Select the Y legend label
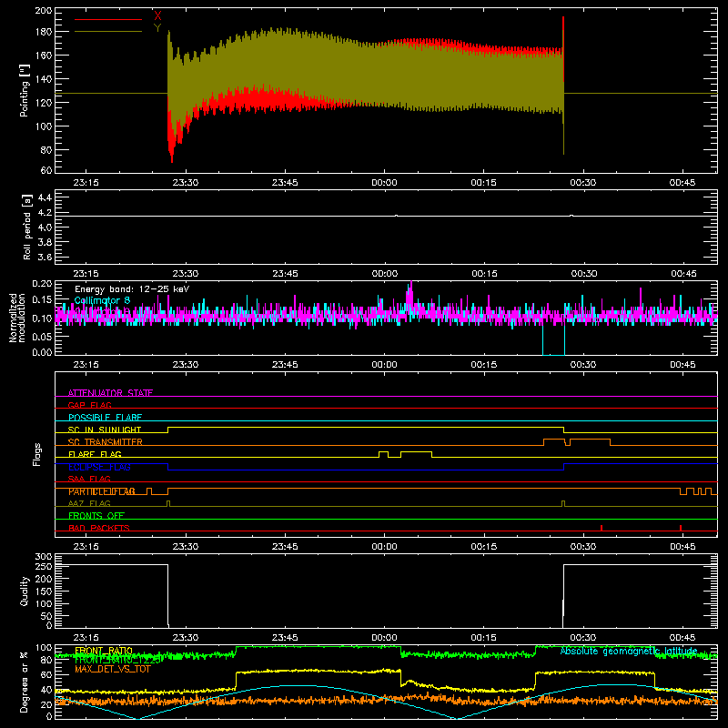Image resolution: width=728 pixels, height=728 pixels. pos(157,28)
